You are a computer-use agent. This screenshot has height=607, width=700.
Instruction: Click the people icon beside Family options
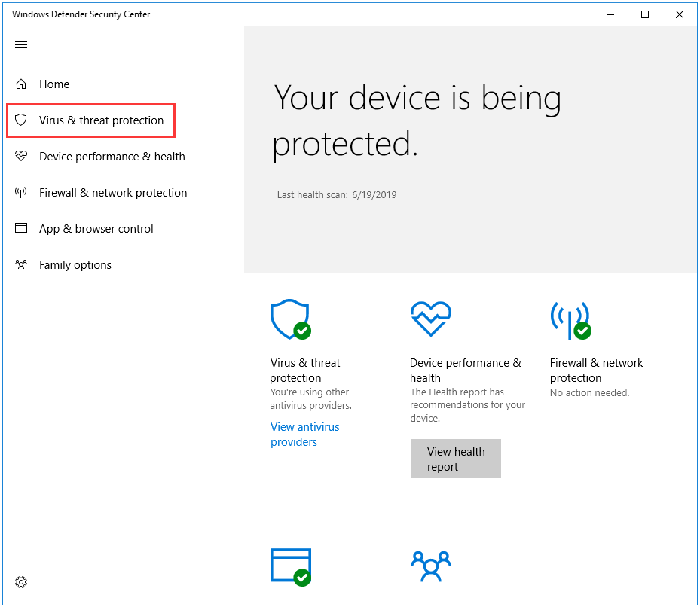point(21,264)
